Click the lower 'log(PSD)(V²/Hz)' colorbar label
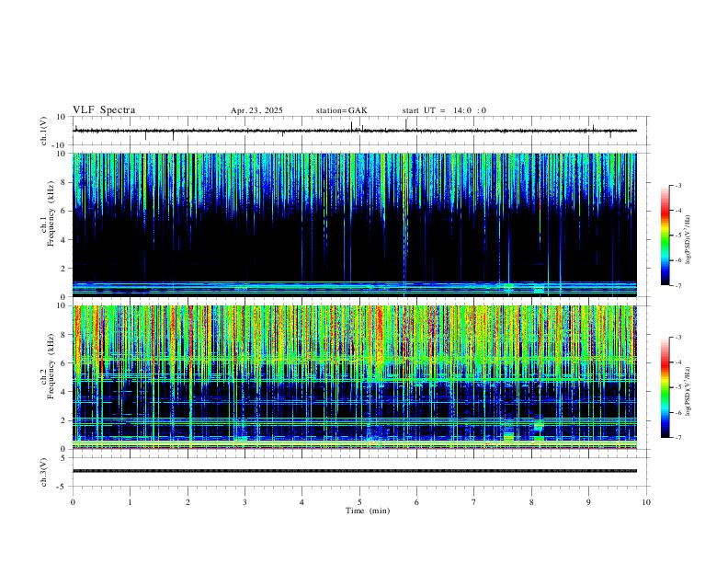728x563 pixels. (x=688, y=391)
